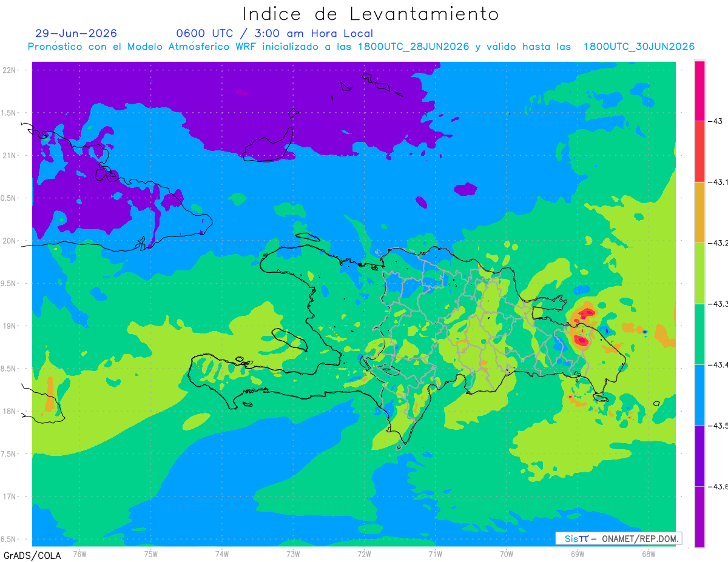Screen dimensions: 728x562
Task: Click the title 'Indice de Levantamiento'
Action: click(371, 13)
